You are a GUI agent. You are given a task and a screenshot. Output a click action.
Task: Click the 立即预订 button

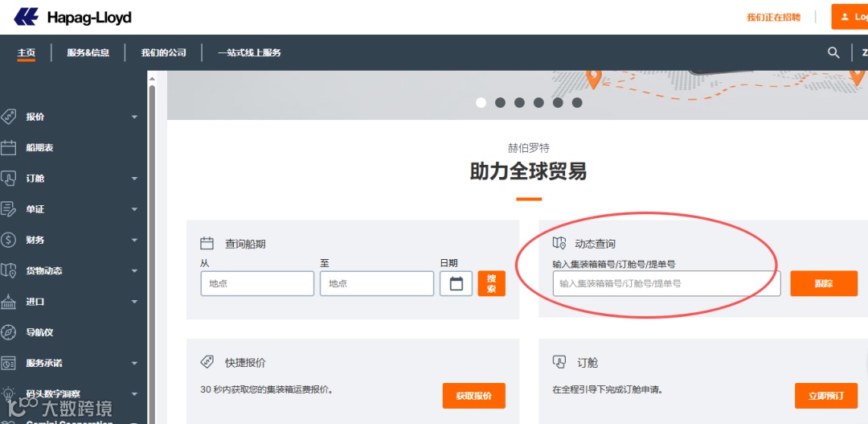coord(826,396)
